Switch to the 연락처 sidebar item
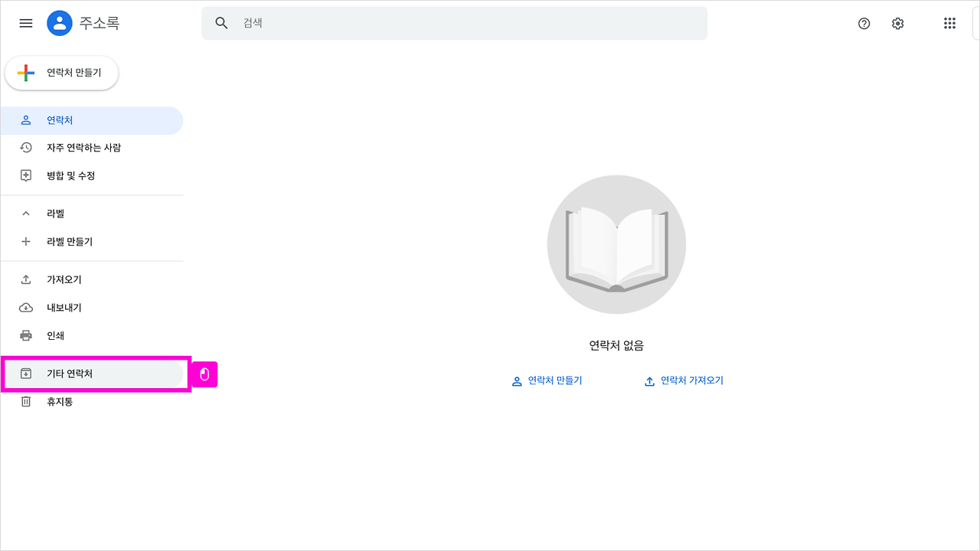Viewport: 980px width, 551px height. tap(60, 120)
